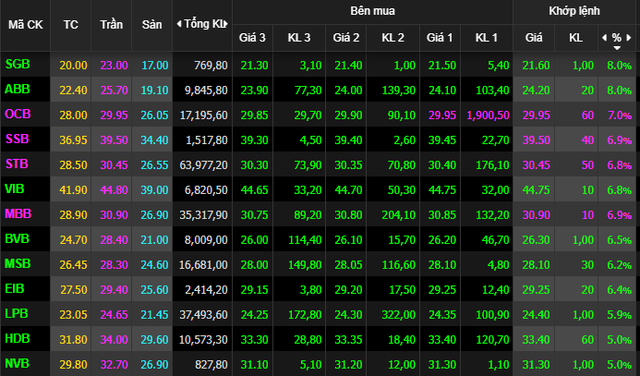The width and height of the screenshot is (640, 376).
Task: Click MSB percent change 6.2%
Action: [619, 265]
